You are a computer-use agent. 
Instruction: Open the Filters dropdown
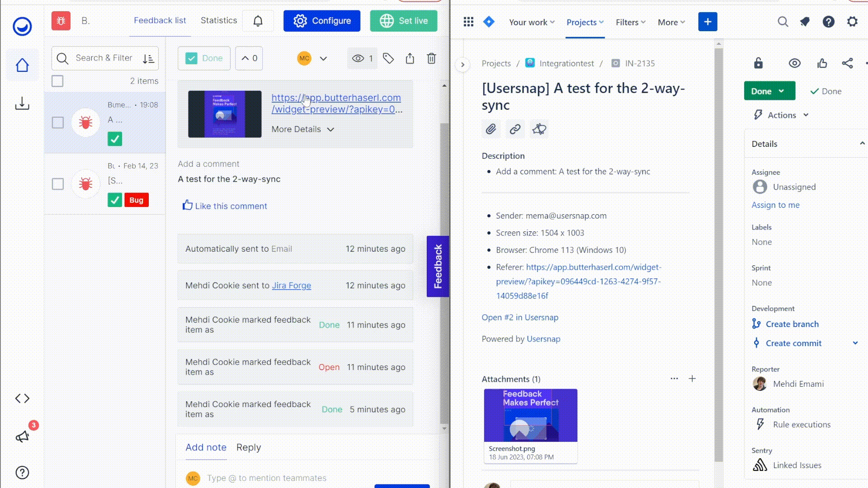click(631, 22)
